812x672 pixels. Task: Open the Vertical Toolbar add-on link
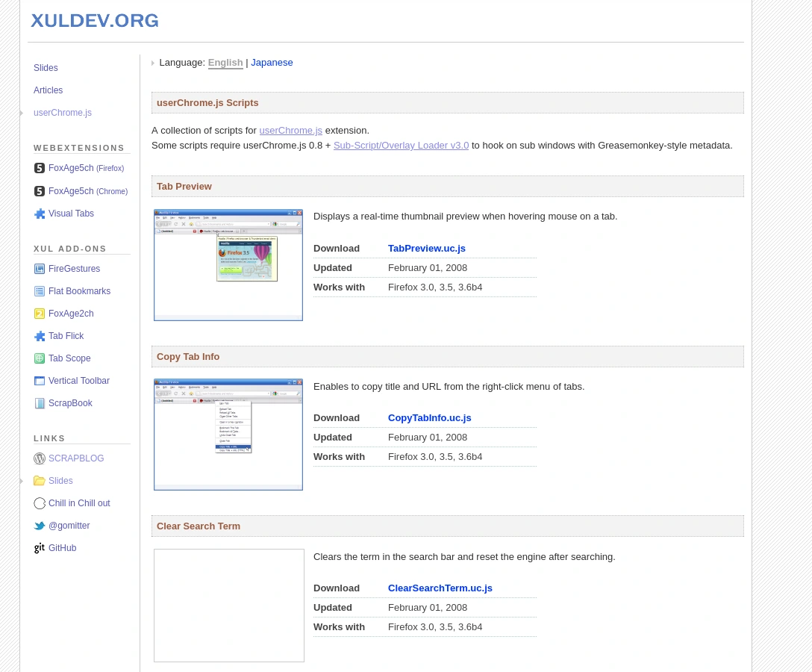pos(78,381)
